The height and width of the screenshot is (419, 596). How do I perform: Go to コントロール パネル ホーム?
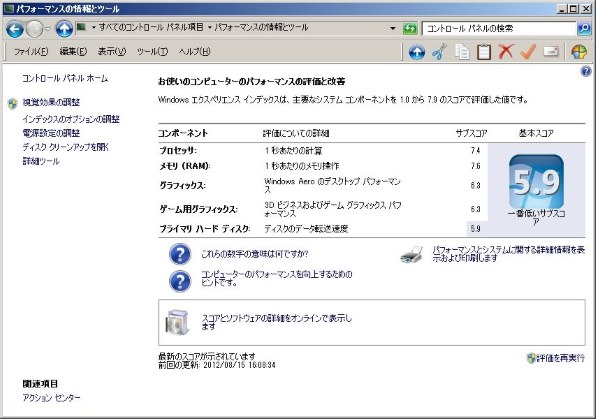tap(65, 78)
